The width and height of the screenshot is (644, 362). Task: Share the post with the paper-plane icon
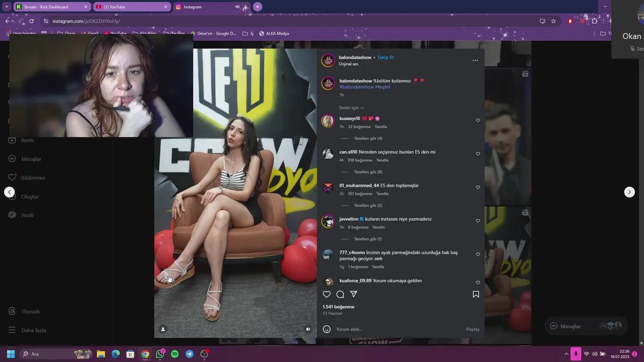tap(354, 295)
